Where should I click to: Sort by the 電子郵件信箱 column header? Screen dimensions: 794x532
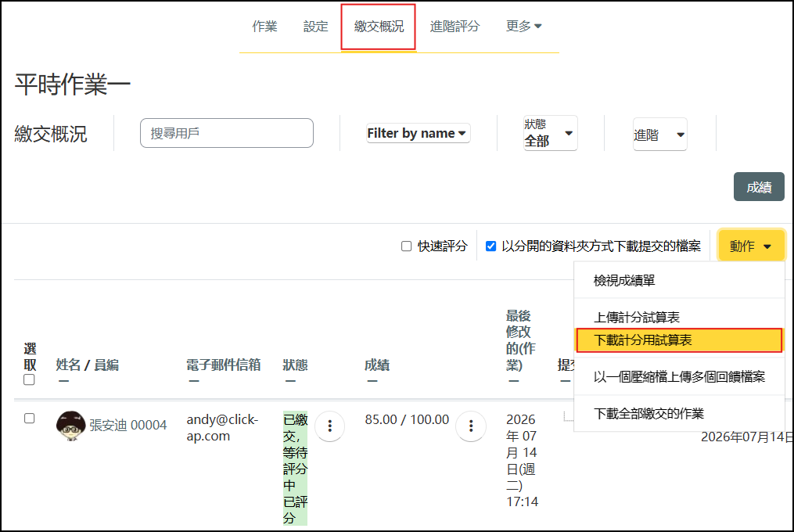pyautogui.click(x=223, y=365)
